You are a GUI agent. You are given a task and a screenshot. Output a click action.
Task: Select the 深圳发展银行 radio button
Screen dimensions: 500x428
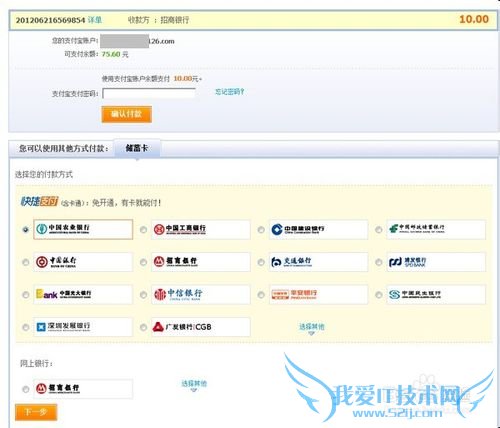pos(26,327)
